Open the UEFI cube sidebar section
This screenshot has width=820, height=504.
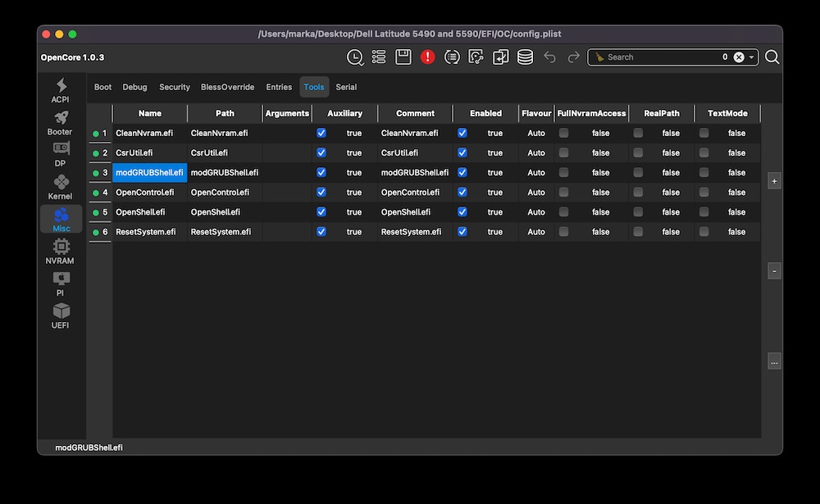(60, 316)
